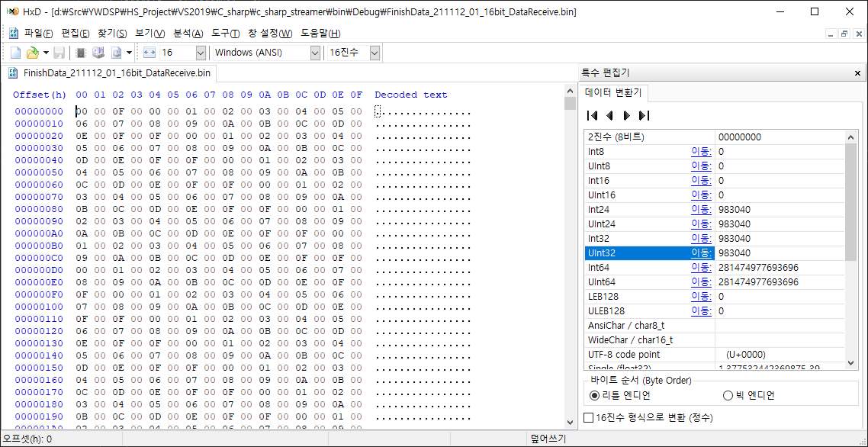The height and width of the screenshot is (447, 868).
Task: Select the WideChar / char16_t row
Action: tap(715, 340)
